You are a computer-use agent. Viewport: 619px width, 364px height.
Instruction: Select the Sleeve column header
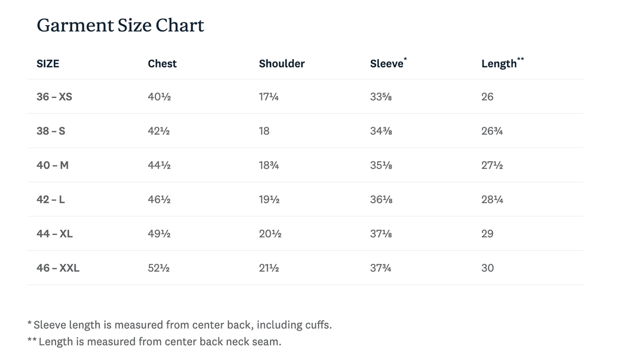[x=387, y=64]
